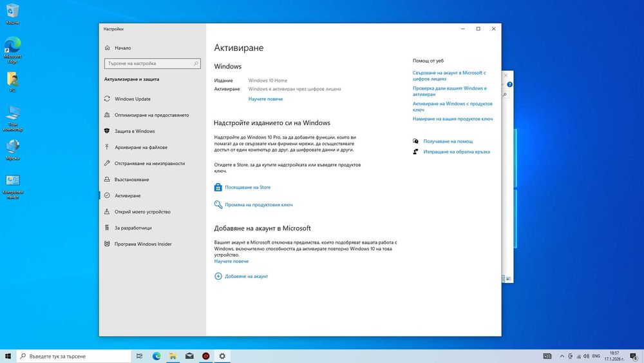Screen dimensions: 644x363
Task: Click the key icon for product key change
Action: 218,204
